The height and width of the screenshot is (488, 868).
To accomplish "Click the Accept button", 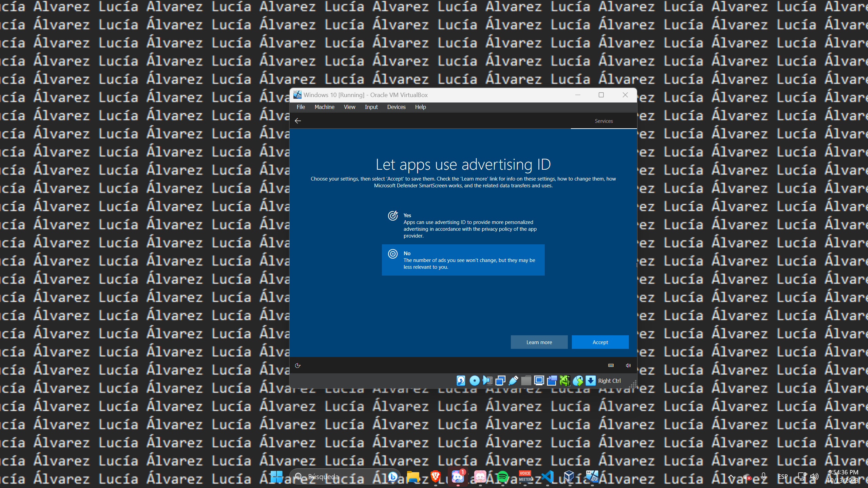I will pyautogui.click(x=600, y=342).
